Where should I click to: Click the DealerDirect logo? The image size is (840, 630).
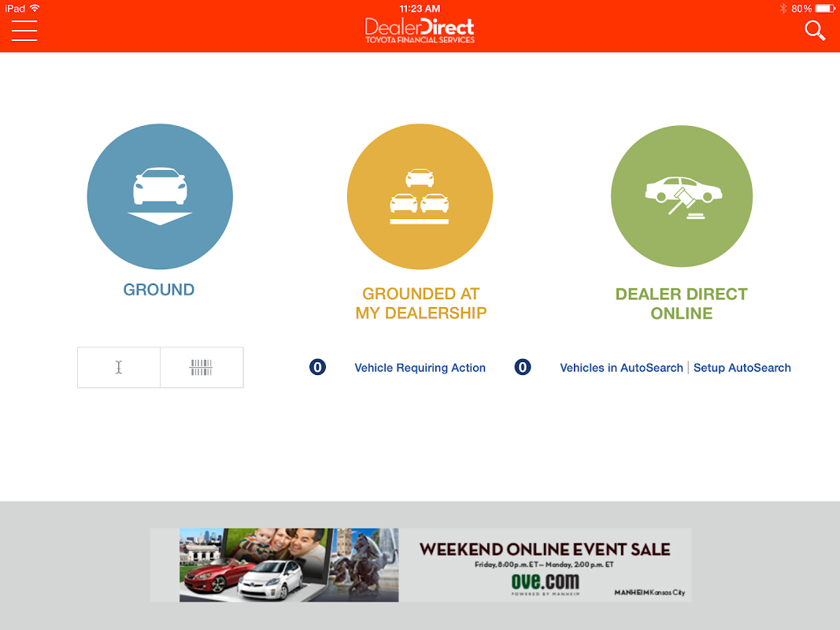(420, 31)
